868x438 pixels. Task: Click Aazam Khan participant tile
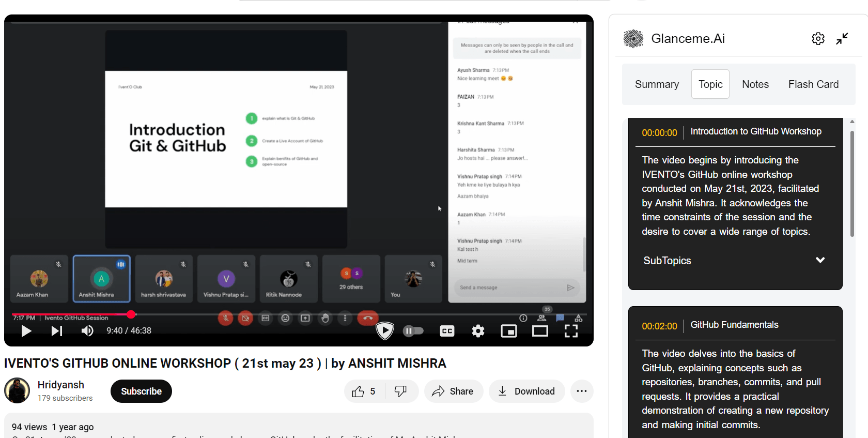pos(39,279)
